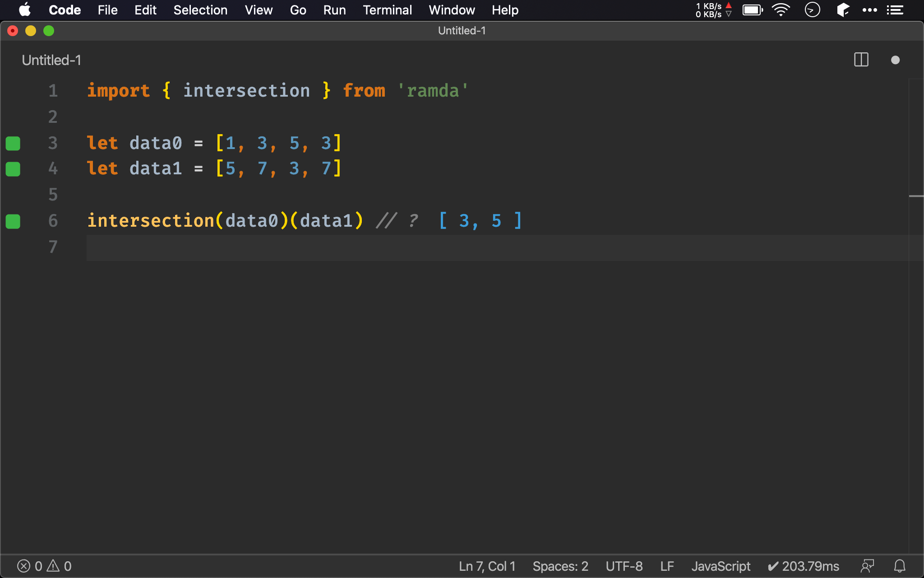The width and height of the screenshot is (924, 578).
Task: Open problems panel via errors and warnings count
Action: (x=44, y=566)
